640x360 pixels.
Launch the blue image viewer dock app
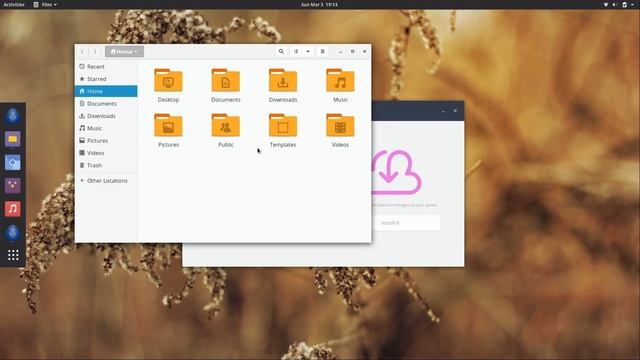click(13, 162)
